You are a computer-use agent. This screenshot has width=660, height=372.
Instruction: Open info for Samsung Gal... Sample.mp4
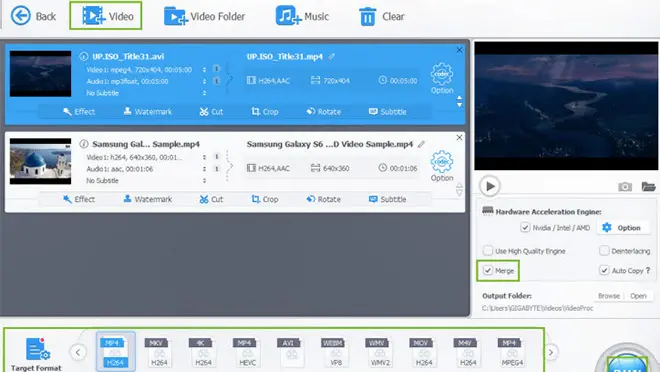[x=83, y=144]
